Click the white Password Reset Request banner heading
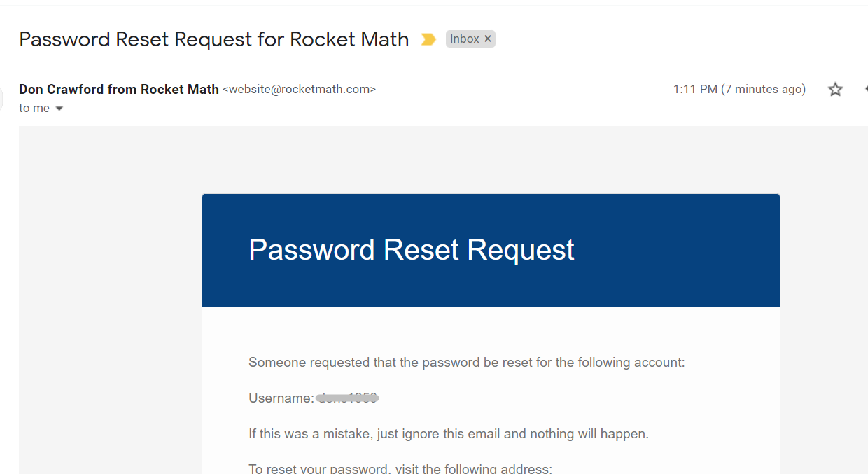This screenshot has height=474, width=868. coord(412,250)
